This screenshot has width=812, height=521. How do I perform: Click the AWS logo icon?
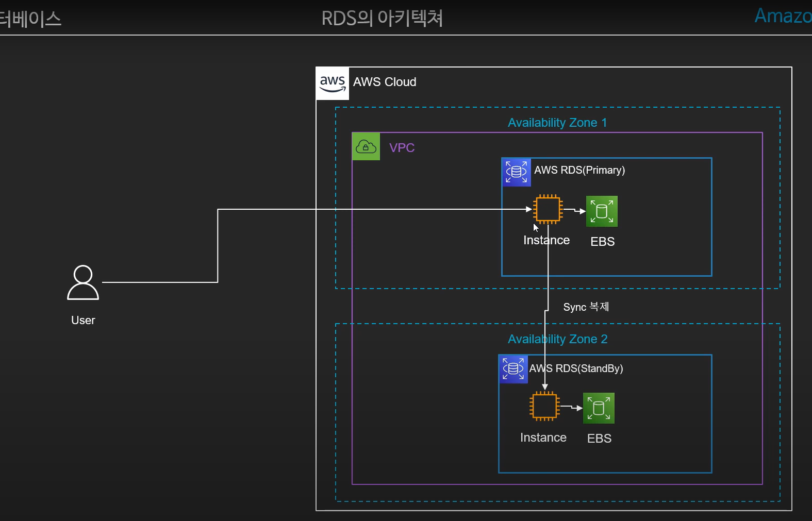333,83
